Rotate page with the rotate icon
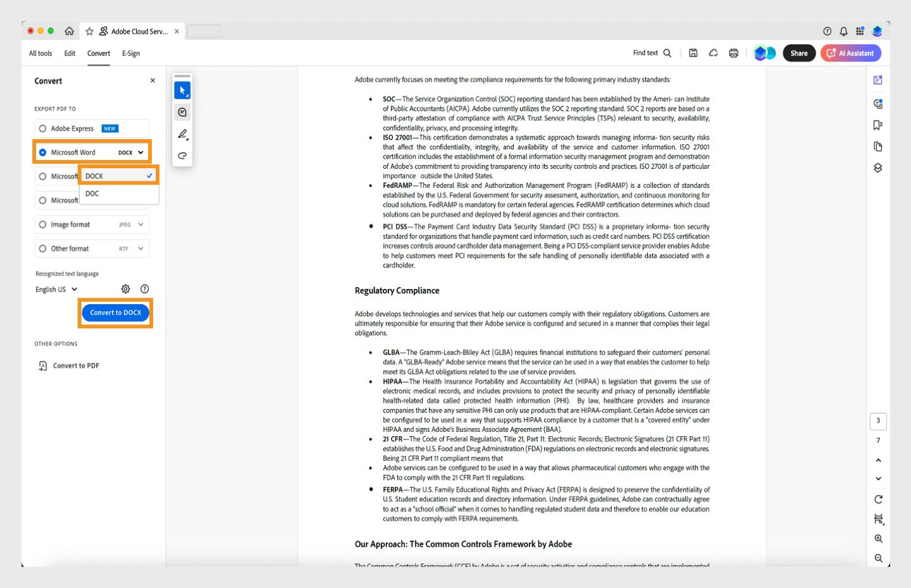The height and width of the screenshot is (588, 911). click(878, 499)
